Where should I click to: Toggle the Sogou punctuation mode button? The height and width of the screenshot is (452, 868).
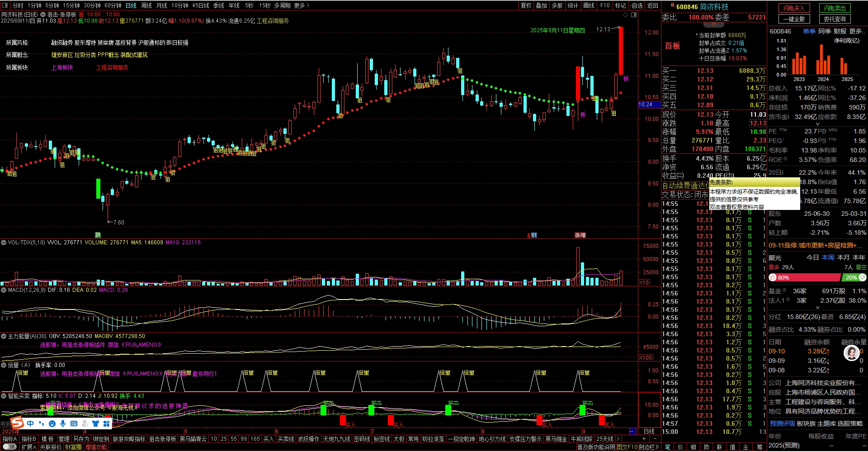pyautogui.click(x=41, y=423)
